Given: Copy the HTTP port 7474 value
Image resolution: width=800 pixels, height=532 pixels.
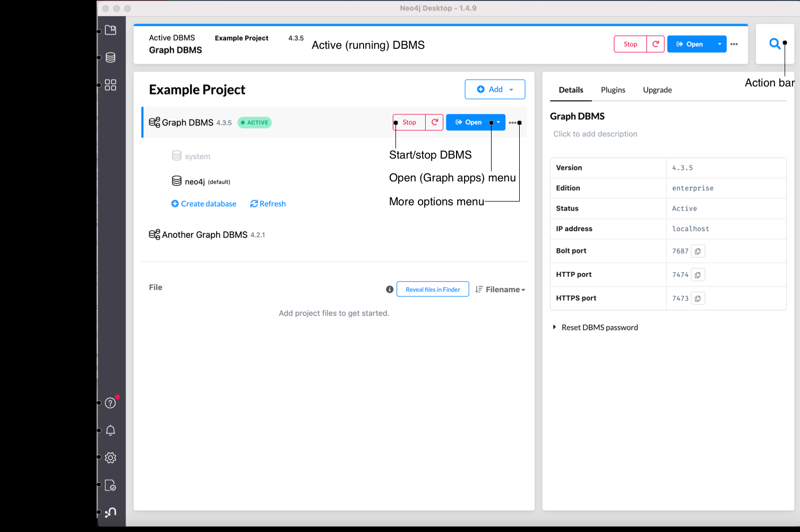Looking at the screenshot, I should coord(698,275).
